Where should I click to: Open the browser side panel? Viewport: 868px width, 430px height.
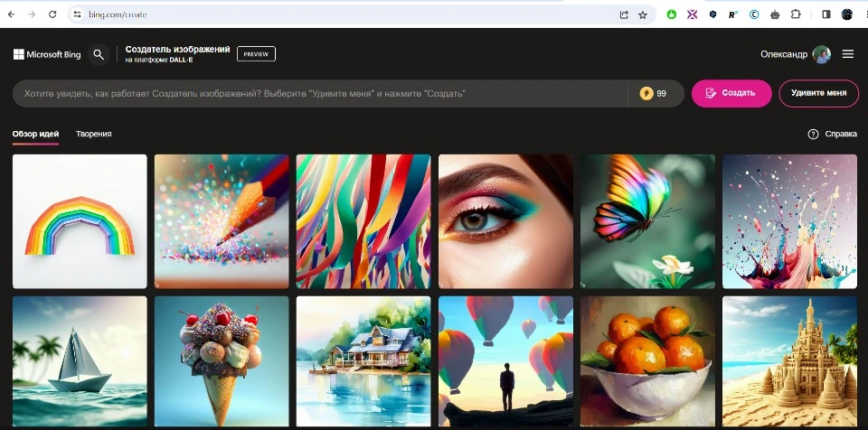826,14
